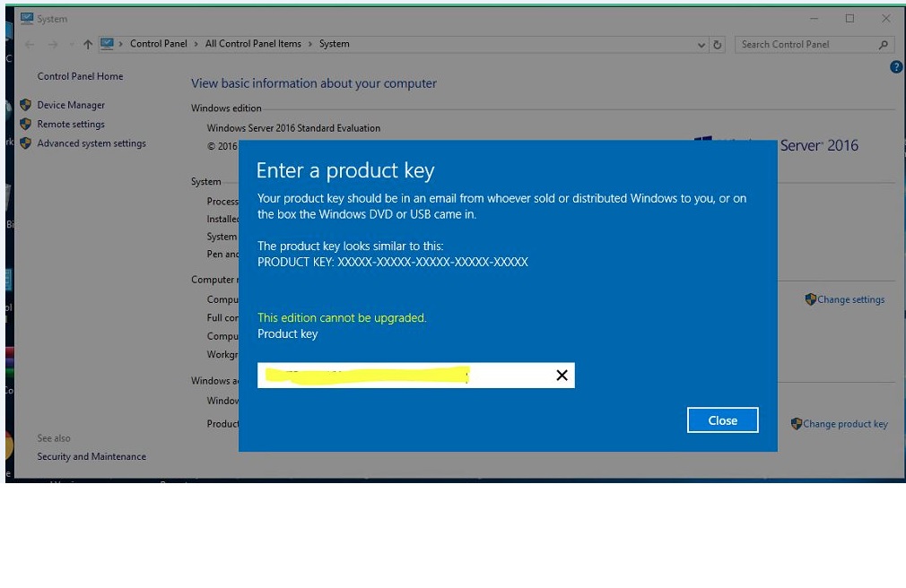Select System in the breadcrumb path

pyautogui.click(x=334, y=44)
